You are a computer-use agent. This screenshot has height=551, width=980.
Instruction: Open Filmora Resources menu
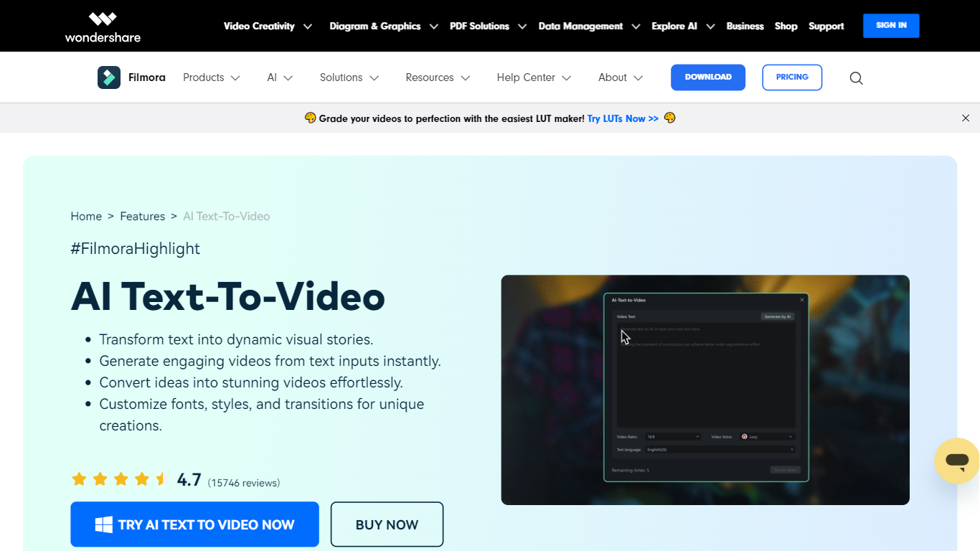[430, 77]
